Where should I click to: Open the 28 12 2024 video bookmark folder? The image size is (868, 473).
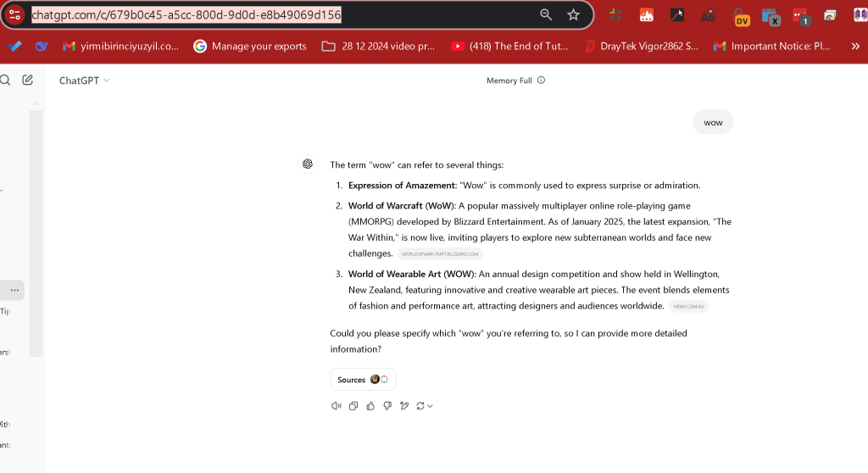[x=379, y=47]
